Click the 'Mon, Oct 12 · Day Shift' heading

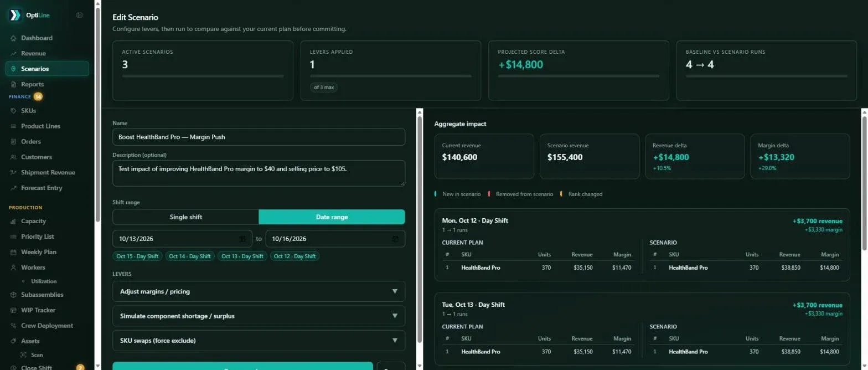point(475,220)
